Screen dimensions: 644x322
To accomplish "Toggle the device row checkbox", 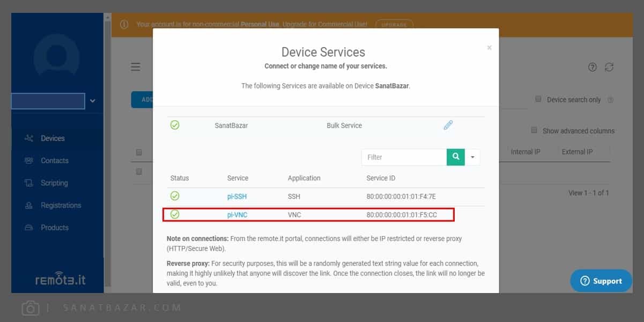I will click(x=139, y=172).
